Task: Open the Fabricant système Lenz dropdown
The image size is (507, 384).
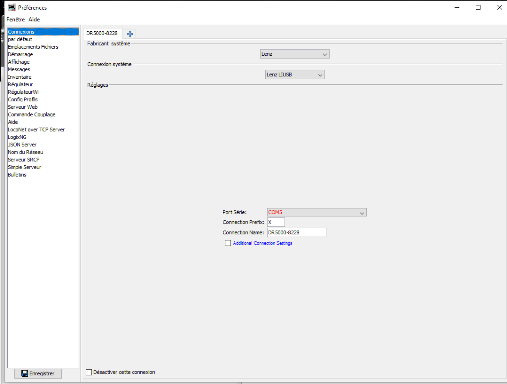Action: 295,54
